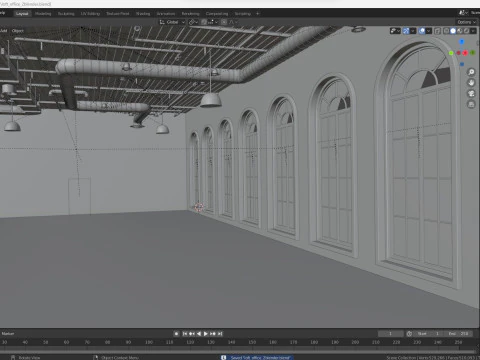The width and height of the screenshot is (480, 360).
Task: Add a new workspace with plus button
Action: (258, 14)
